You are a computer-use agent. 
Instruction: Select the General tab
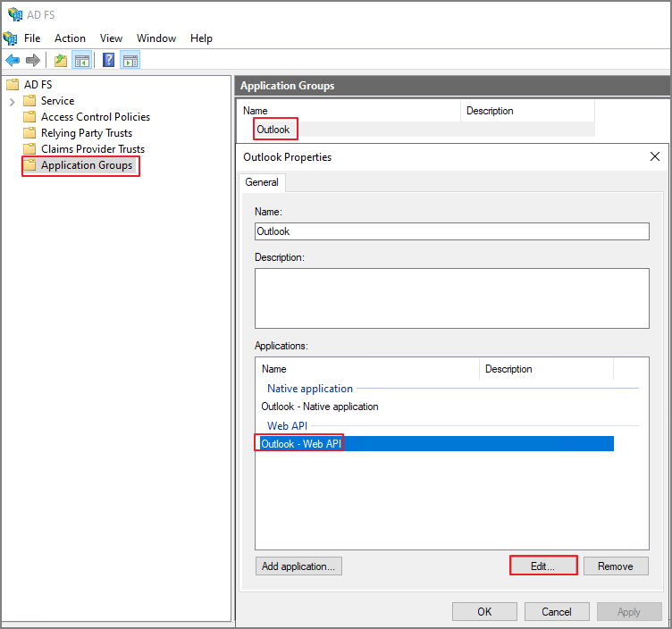pyautogui.click(x=262, y=182)
